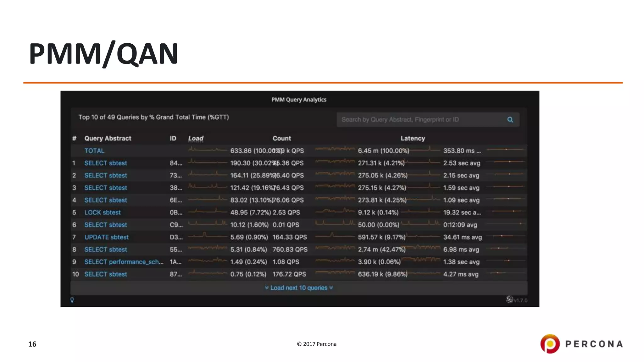Image resolution: width=644 pixels, height=362 pixels.
Task: Click the 1.38 sec avg latency value
Action: (461, 262)
